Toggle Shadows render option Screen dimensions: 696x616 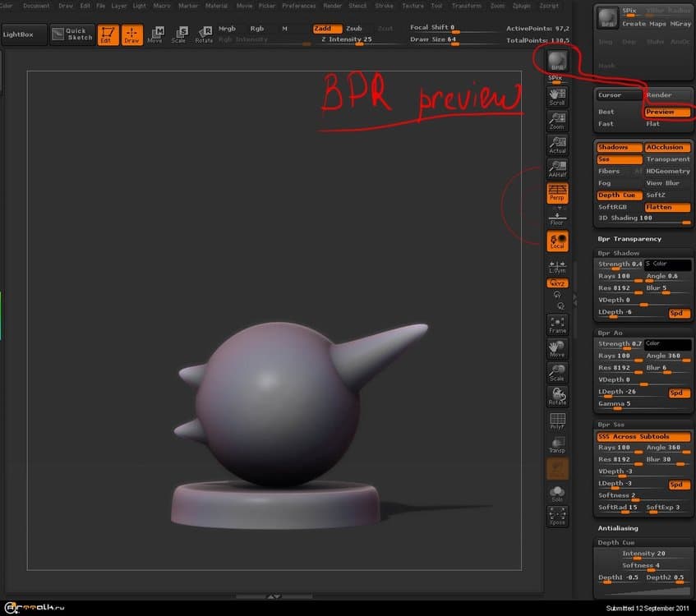click(620, 147)
